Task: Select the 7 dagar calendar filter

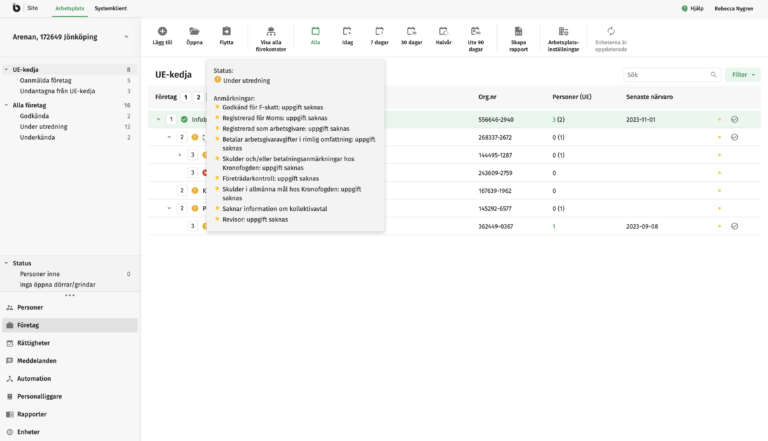Action: 379,32
